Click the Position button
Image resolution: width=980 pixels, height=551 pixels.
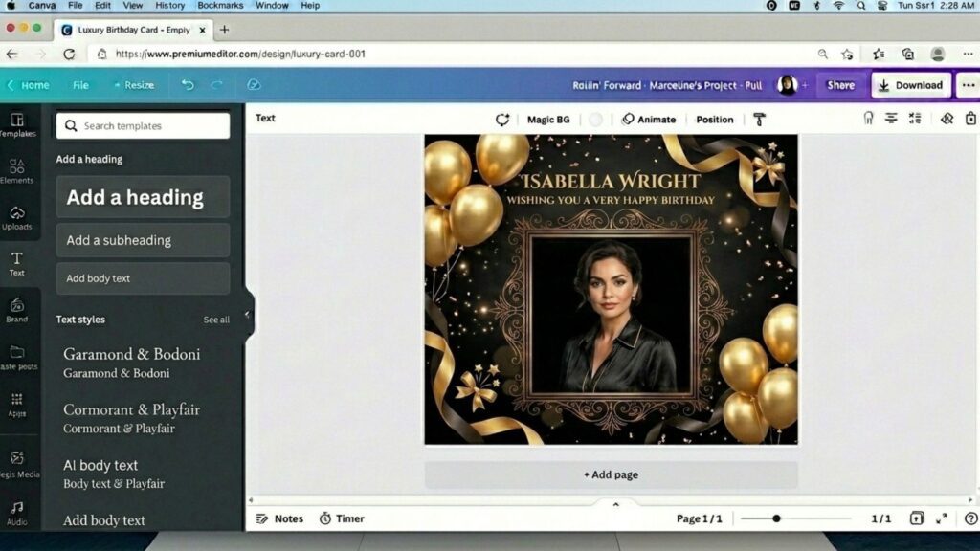(714, 120)
